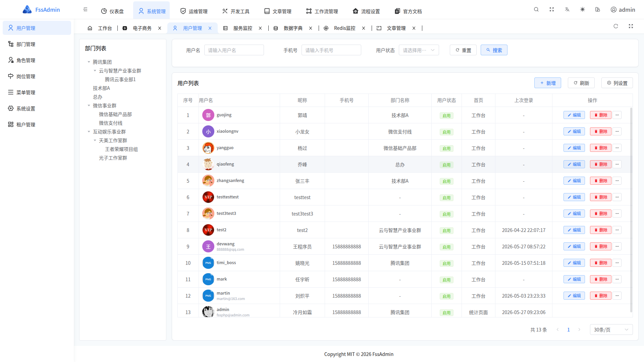
Task: Click guojing's avatar
Action: pyautogui.click(x=208, y=115)
